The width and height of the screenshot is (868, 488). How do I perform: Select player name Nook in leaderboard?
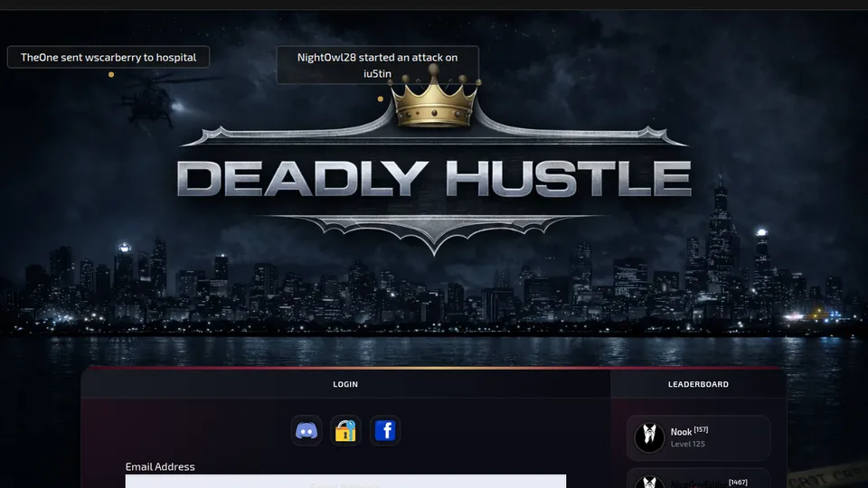tap(681, 432)
